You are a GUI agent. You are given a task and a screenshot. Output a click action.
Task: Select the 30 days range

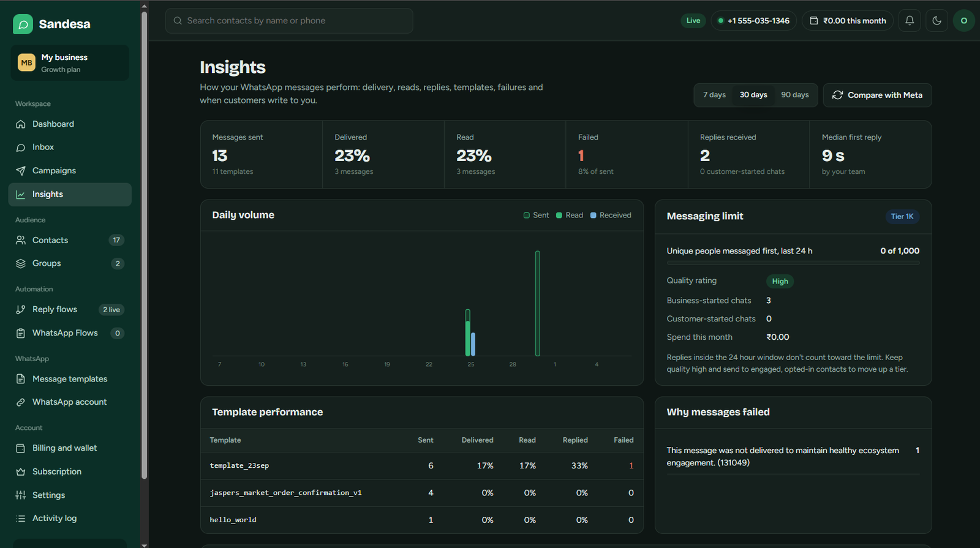pyautogui.click(x=753, y=95)
